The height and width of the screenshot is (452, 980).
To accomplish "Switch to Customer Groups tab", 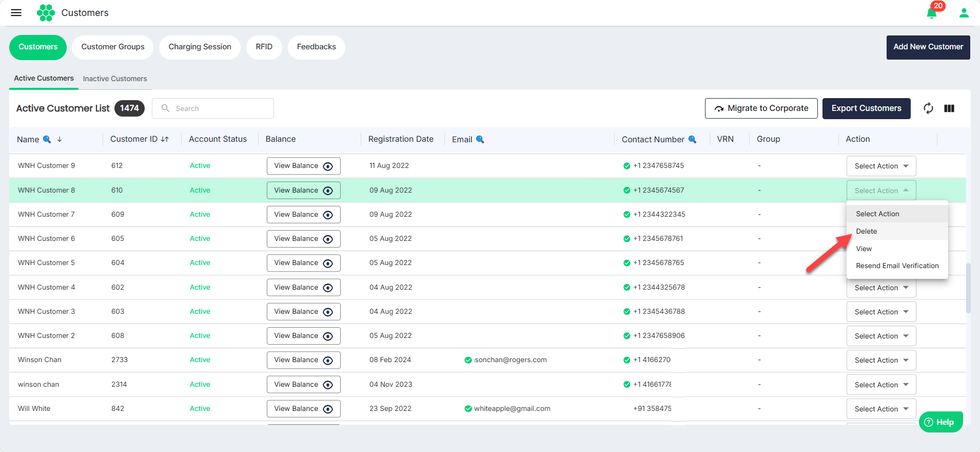I will coord(113,47).
